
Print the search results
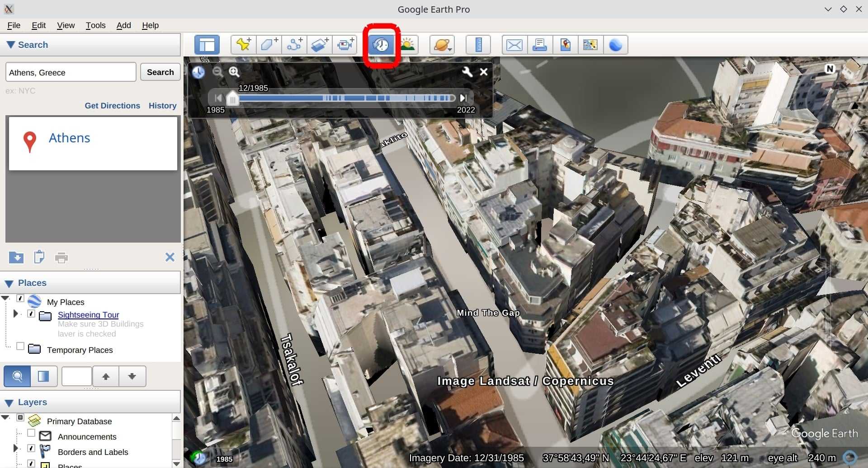click(61, 257)
